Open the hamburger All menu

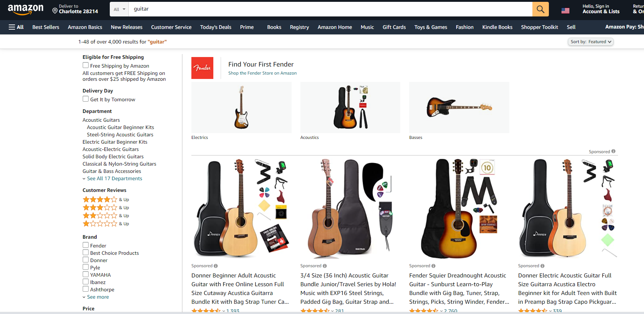pyautogui.click(x=16, y=27)
